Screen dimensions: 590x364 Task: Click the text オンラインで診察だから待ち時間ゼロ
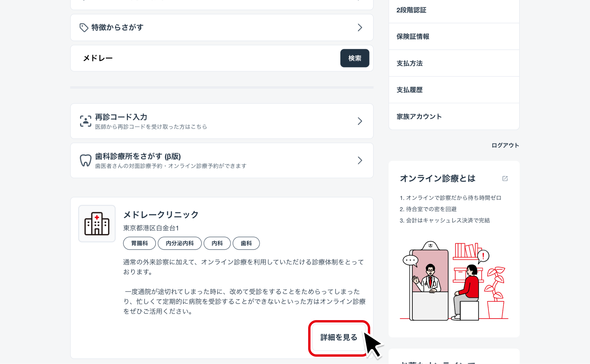(x=453, y=198)
